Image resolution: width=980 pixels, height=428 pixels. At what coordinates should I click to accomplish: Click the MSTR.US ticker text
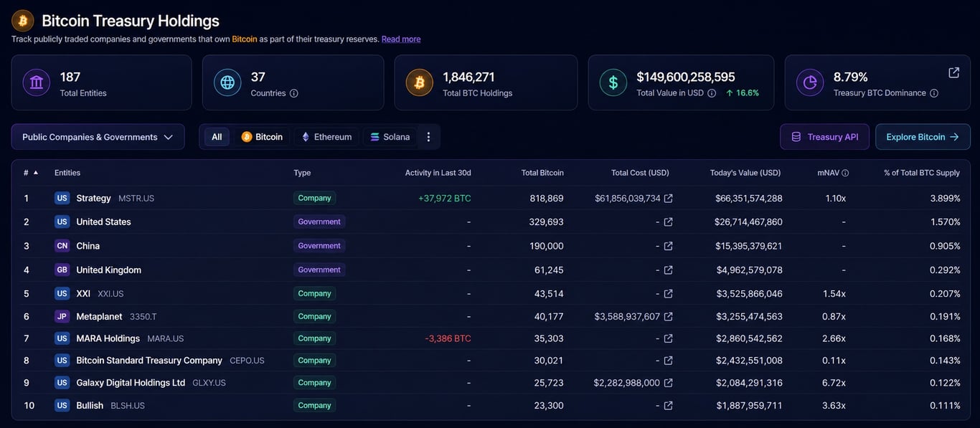(136, 199)
